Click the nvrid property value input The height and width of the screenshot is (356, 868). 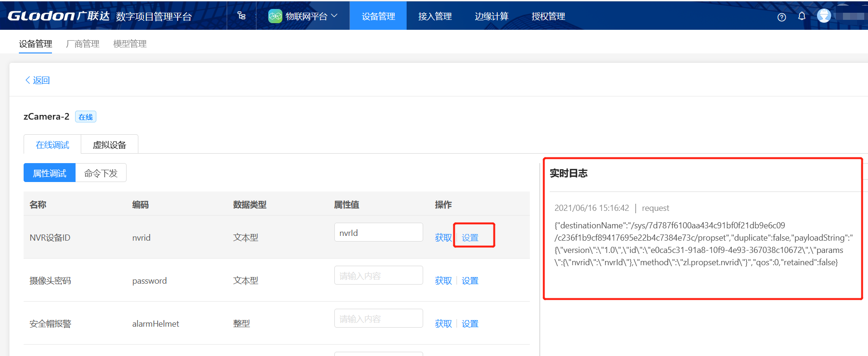(x=378, y=233)
